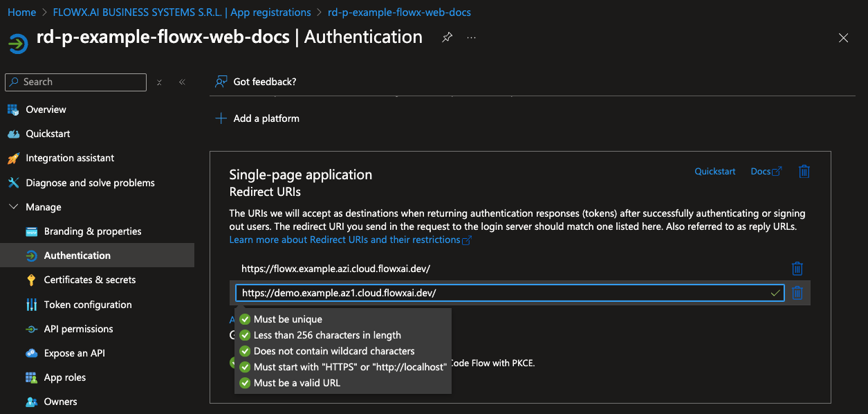Click the demo.example.az1 redirect URI input
The width and height of the screenshot is (868, 414).
(x=510, y=293)
